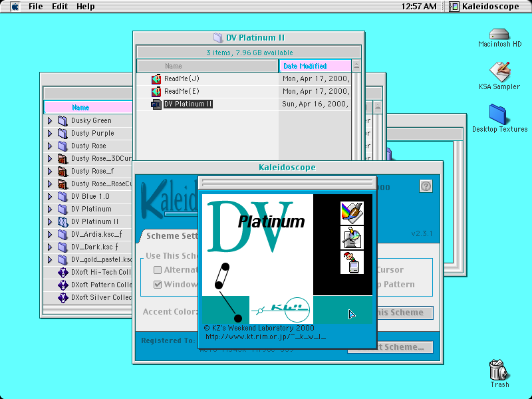Click the DV Platinum II window vertical scrollbar
The width and height of the screenshot is (532, 399).
[x=356, y=116]
